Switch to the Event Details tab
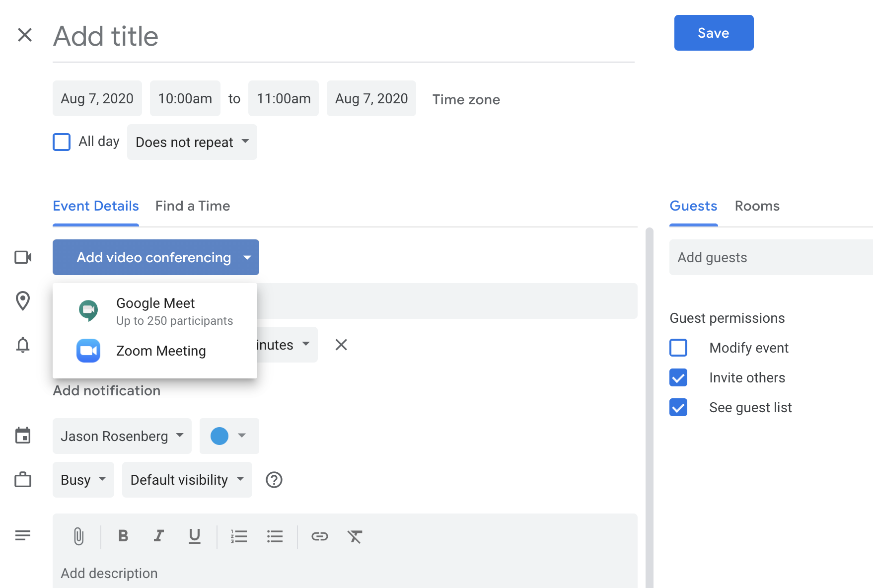The height and width of the screenshot is (588, 873). click(96, 206)
